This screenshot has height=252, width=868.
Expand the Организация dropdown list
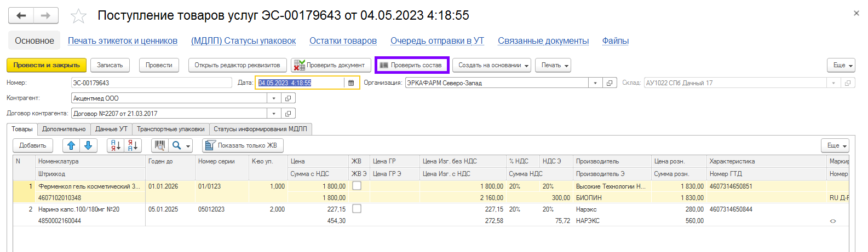[x=595, y=83]
